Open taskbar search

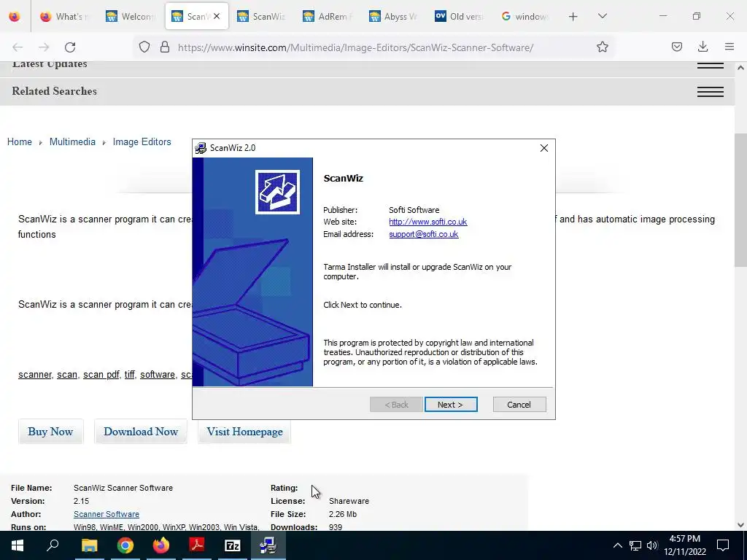[53, 545]
